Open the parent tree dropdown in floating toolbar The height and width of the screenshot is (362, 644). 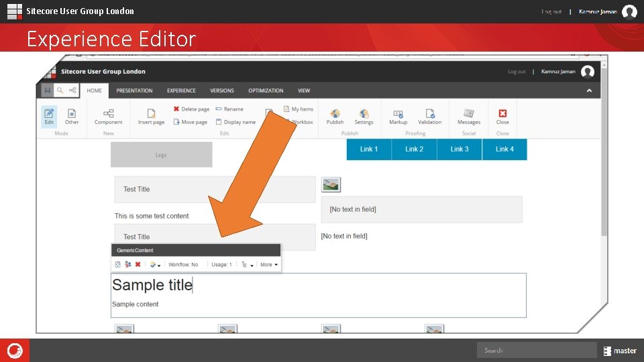(248, 265)
